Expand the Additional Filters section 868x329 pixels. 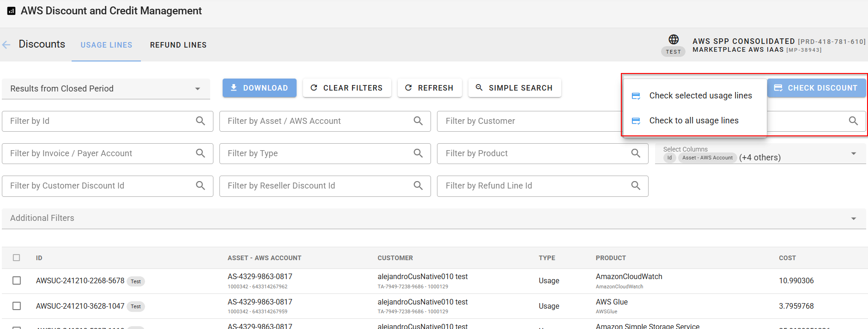(x=434, y=218)
